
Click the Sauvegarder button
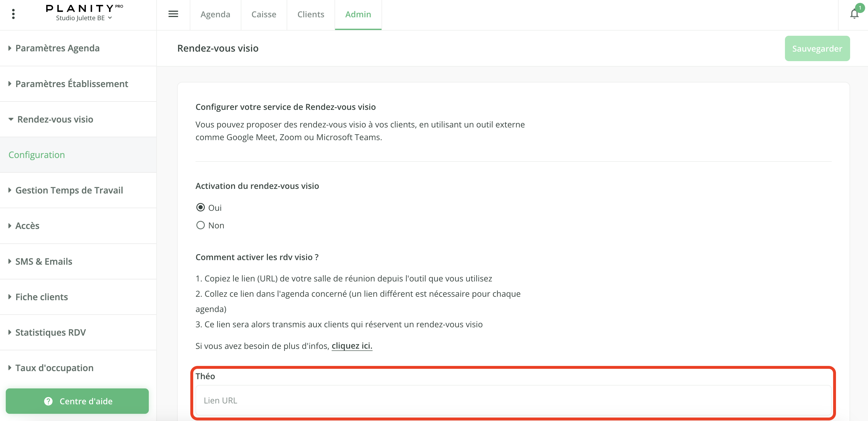coord(817,48)
